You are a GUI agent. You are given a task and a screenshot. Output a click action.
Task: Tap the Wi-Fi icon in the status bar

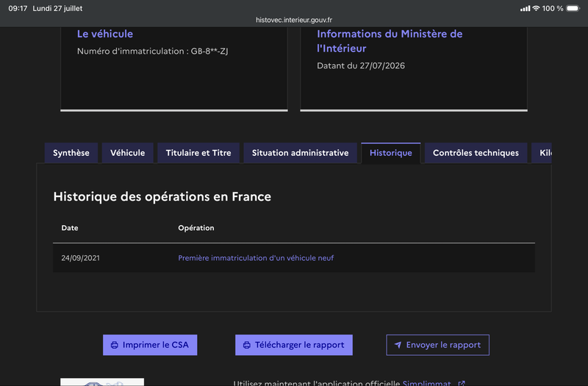537,8
